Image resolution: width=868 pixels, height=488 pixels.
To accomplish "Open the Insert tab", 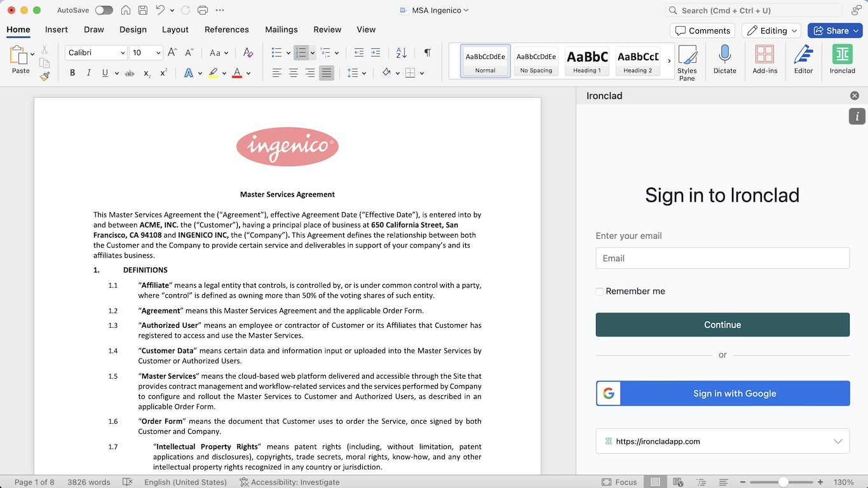I will (x=57, y=29).
